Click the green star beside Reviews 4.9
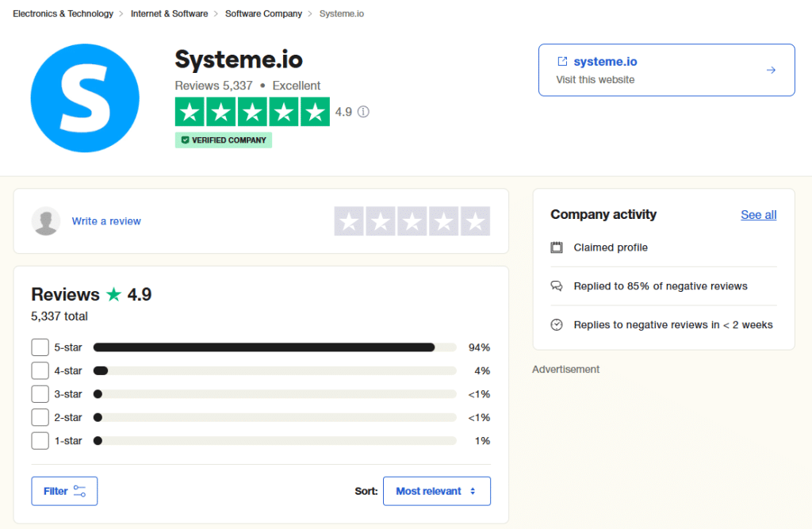812x529 pixels. click(x=113, y=294)
